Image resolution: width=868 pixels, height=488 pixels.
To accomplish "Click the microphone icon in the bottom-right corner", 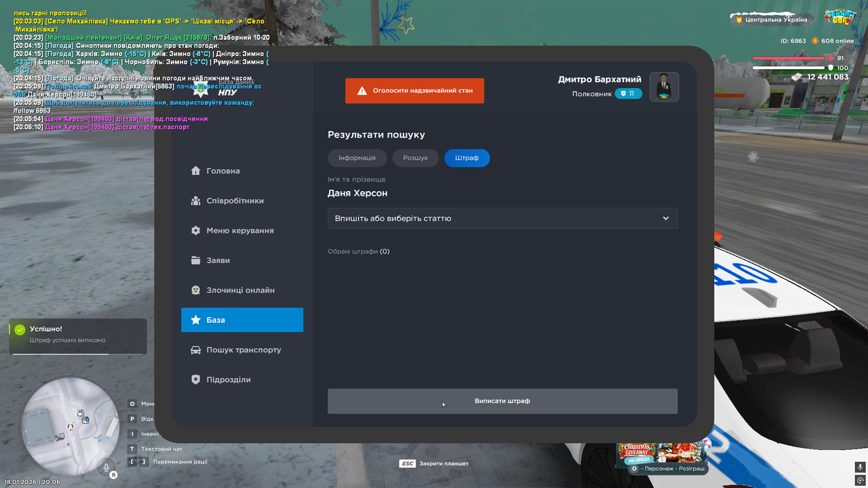I will click(861, 468).
